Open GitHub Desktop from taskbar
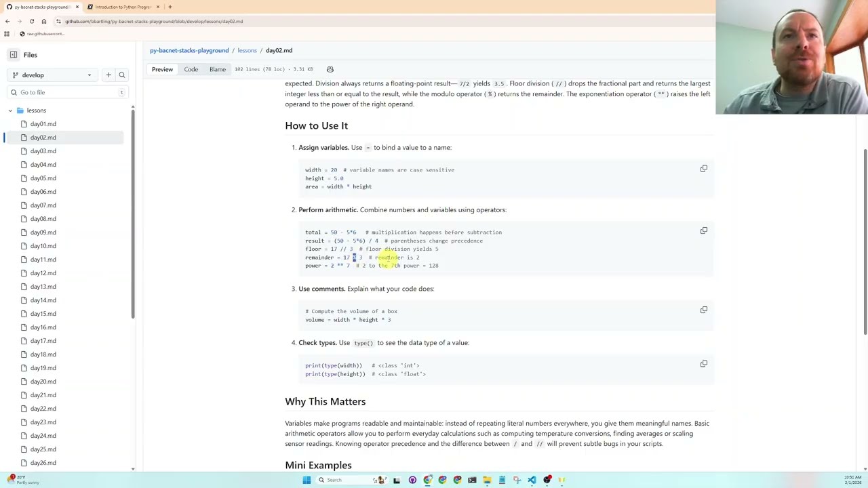The height and width of the screenshot is (488, 868). tap(412, 480)
